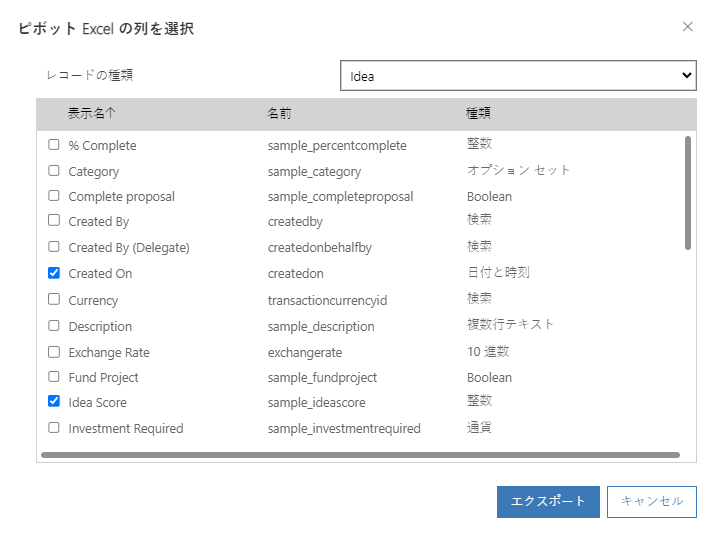Select the sample_fundproject name text
The width and height of the screenshot is (716, 536).
[322, 378]
